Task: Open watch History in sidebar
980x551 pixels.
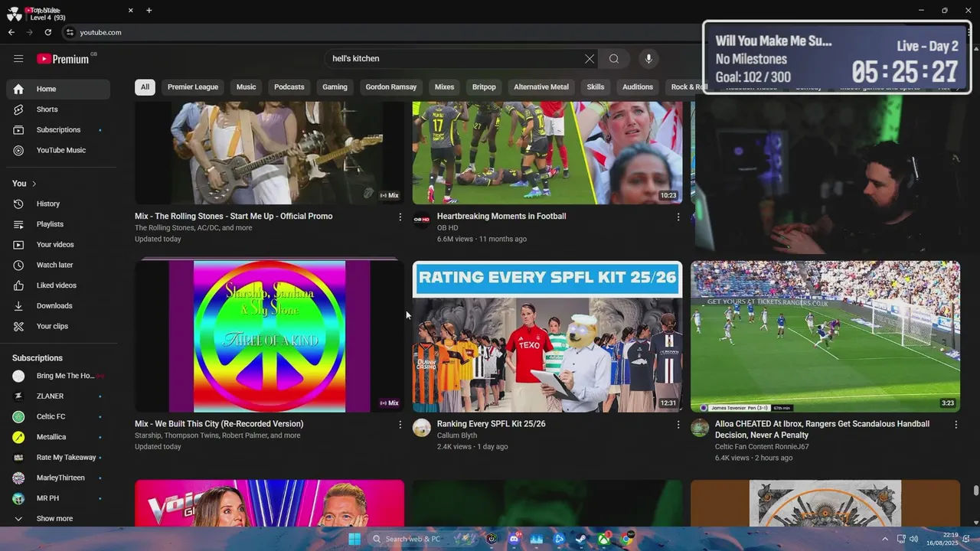Action: tap(58, 204)
